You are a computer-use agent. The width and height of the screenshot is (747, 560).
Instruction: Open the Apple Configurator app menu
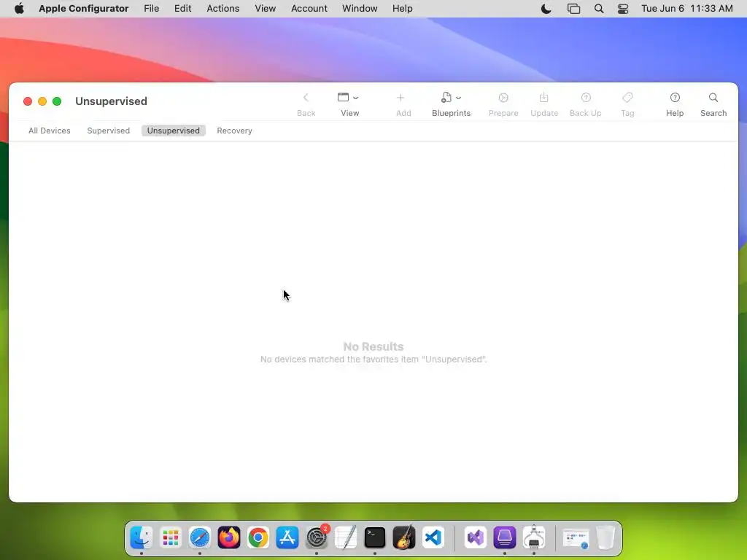[x=83, y=9]
